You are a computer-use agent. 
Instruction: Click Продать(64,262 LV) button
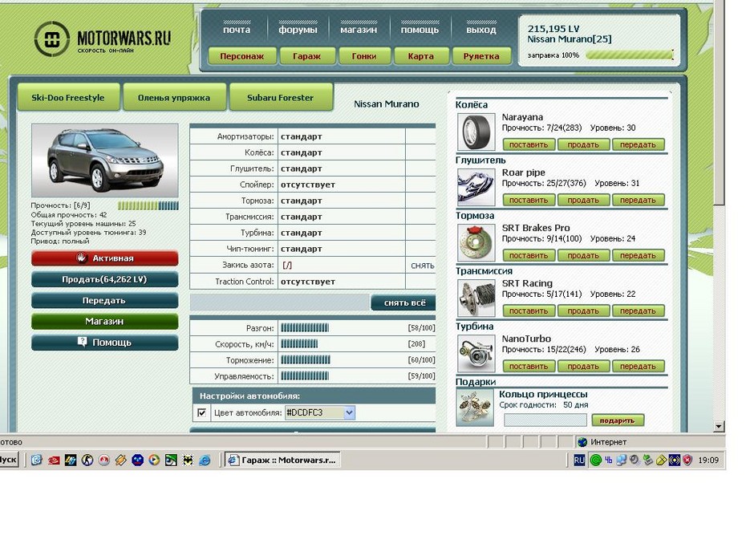point(104,279)
